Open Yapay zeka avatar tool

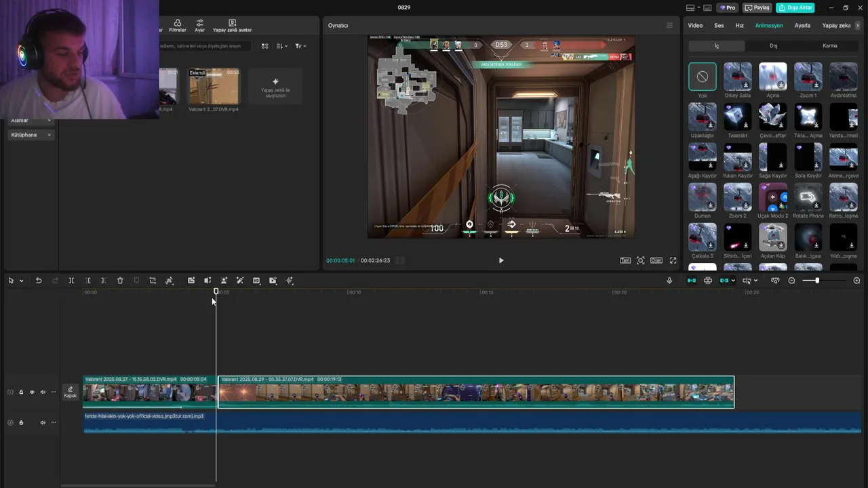pos(232,26)
